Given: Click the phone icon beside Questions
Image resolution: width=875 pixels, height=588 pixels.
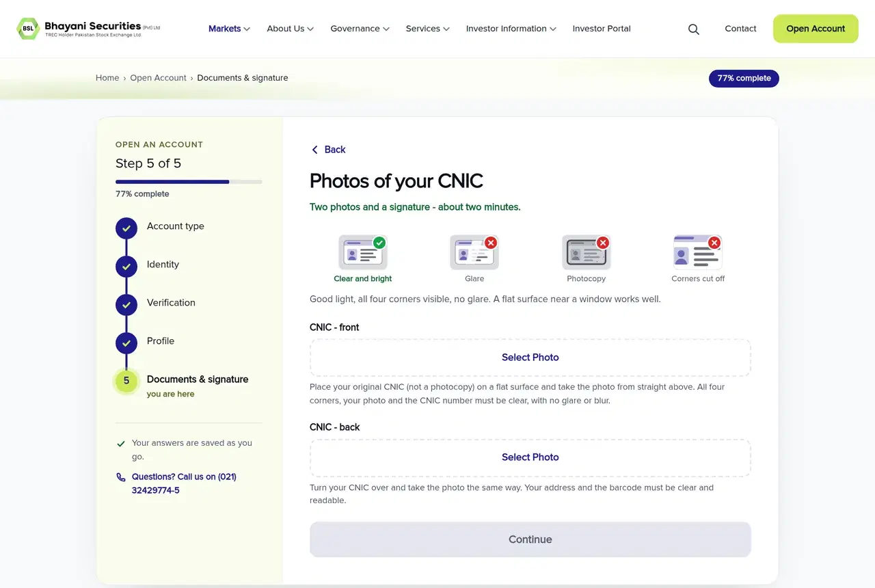Looking at the screenshot, I should click(121, 477).
